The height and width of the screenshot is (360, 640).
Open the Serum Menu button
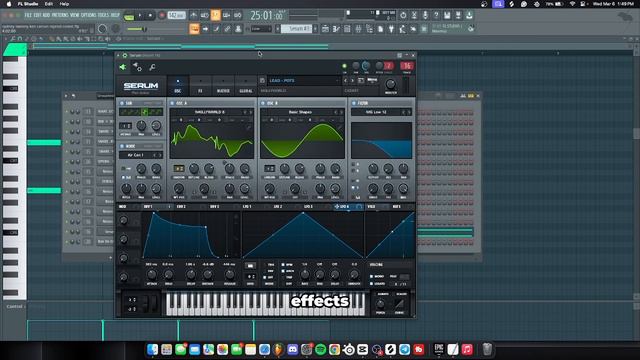[x=372, y=80]
